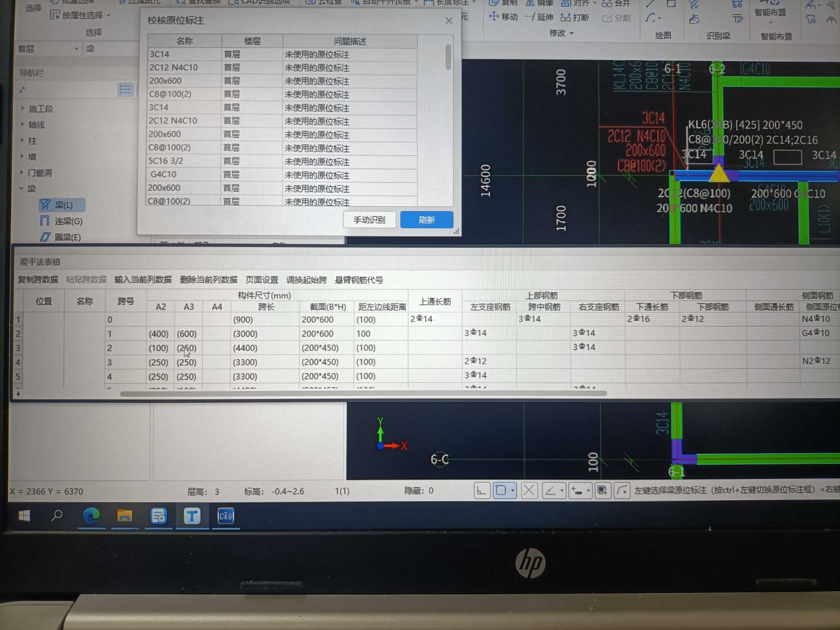Click the (900) span length cell
The width and height of the screenshot is (840, 630).
pyautogui.click(x=265, y=320)
